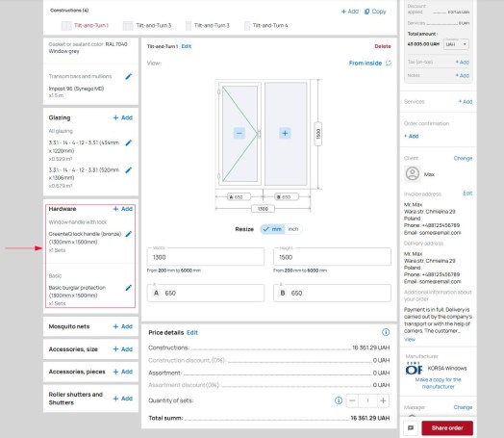Viewport: 504px width, 438px height.
Task: Open Quantity of sets info icon
Action: pos(339,400)
